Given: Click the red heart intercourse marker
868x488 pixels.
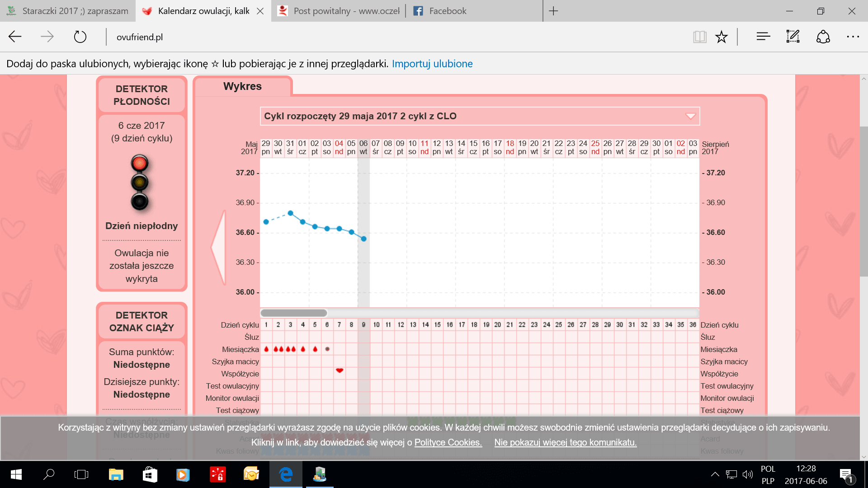Looking at the screenshot, I should (x=340, y=371).
